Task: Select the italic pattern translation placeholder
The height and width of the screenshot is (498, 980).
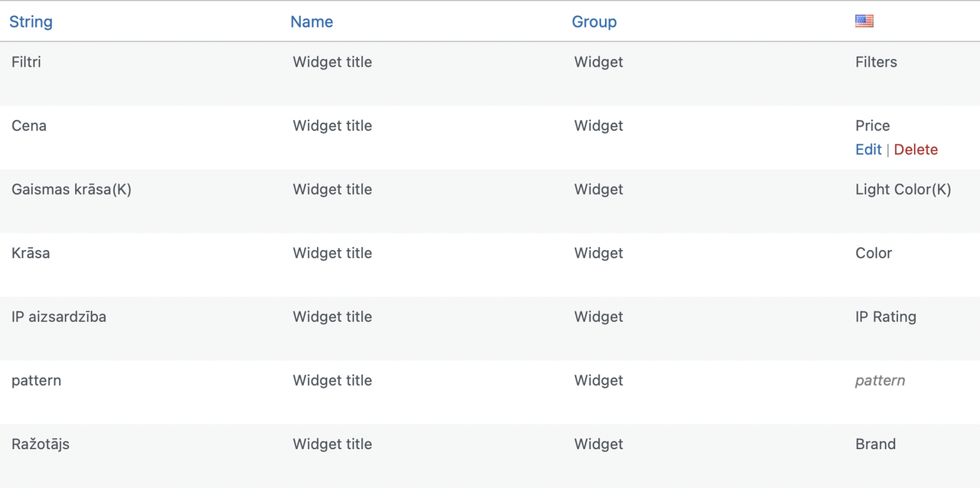Action: (880, 380)
